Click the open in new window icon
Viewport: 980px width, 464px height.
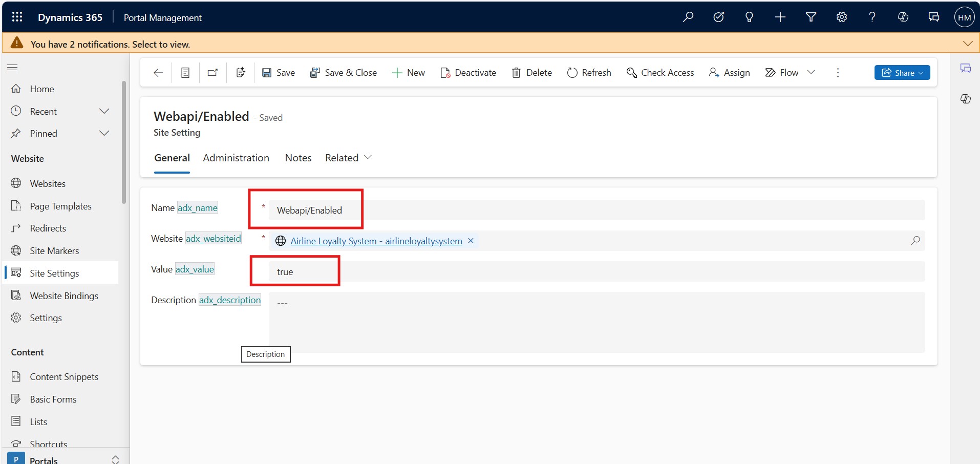(x=212, y=73)
